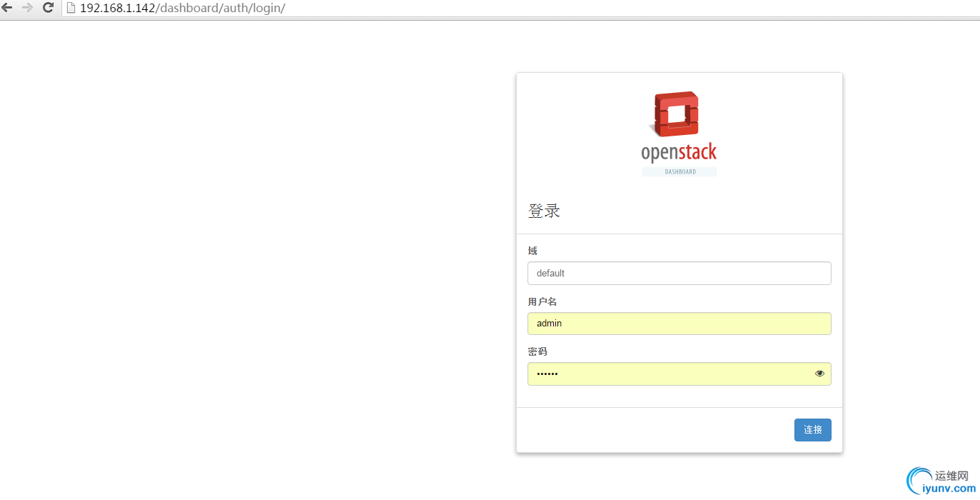Click the 用户名 field label
The height and width of the screenshot is (500, 980).
pyautogui.click(x=542, y=302)
